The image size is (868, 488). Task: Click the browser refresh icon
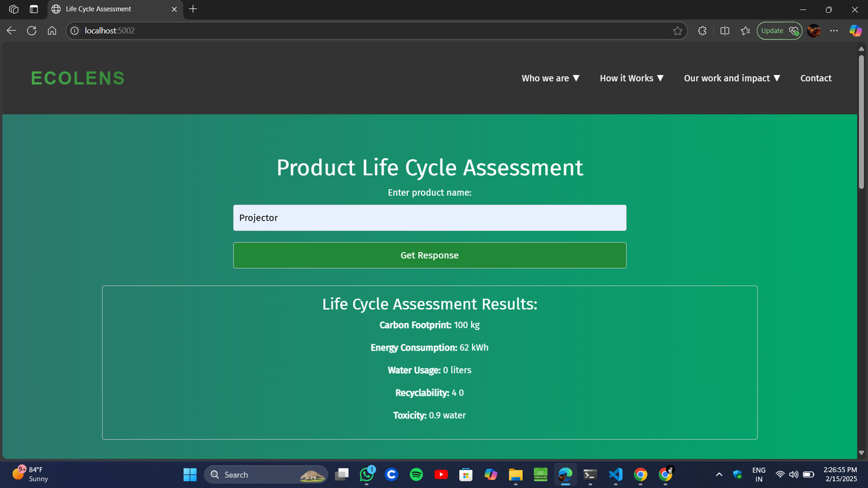tap(31, 31)
